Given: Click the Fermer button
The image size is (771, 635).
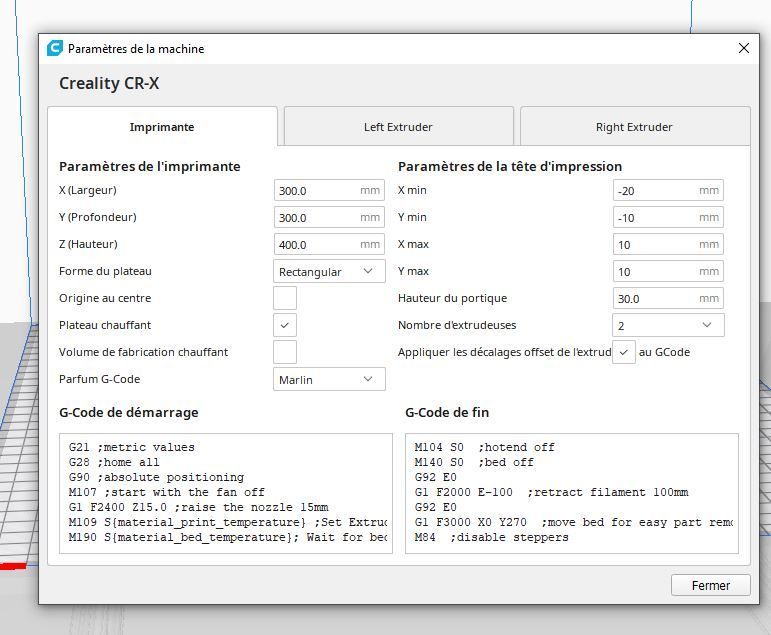Looking at the screenshot, I should [711, 585].
